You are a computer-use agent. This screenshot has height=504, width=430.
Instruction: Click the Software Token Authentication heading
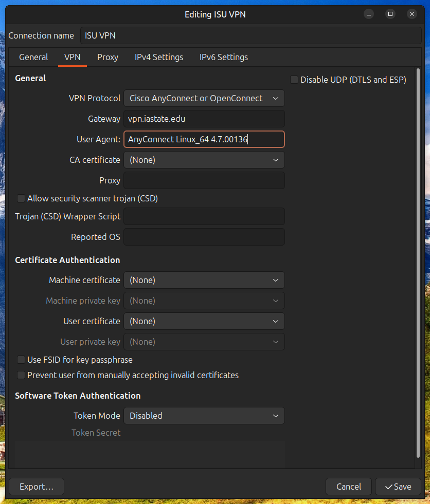coord(78,396)
